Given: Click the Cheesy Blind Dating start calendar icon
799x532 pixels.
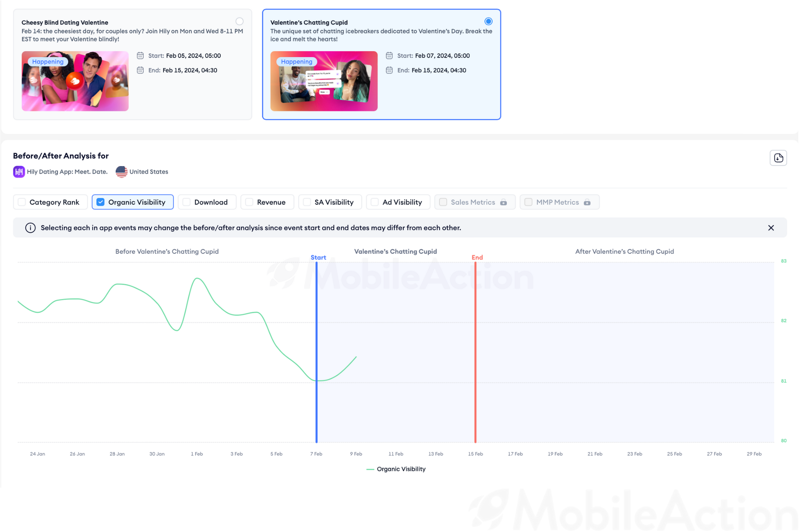Looking at the screenshot, I should (x=140, y=56).
